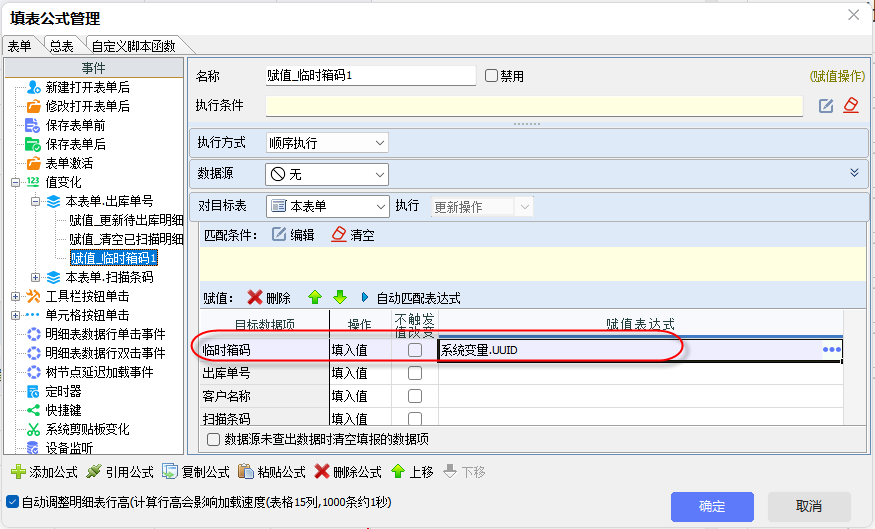Click the 添加公式 plus icon
This screenshot has height=529, width=875.
pyautogui.click(x=17, y=471)
